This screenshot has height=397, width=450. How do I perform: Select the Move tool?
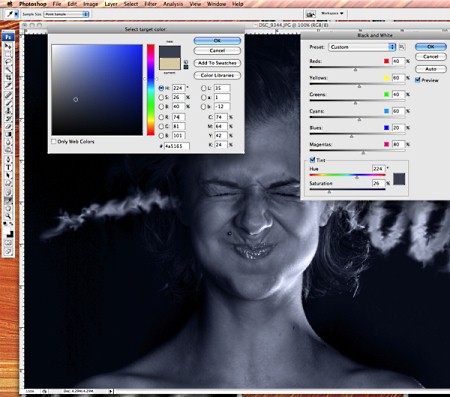point(8,46)
